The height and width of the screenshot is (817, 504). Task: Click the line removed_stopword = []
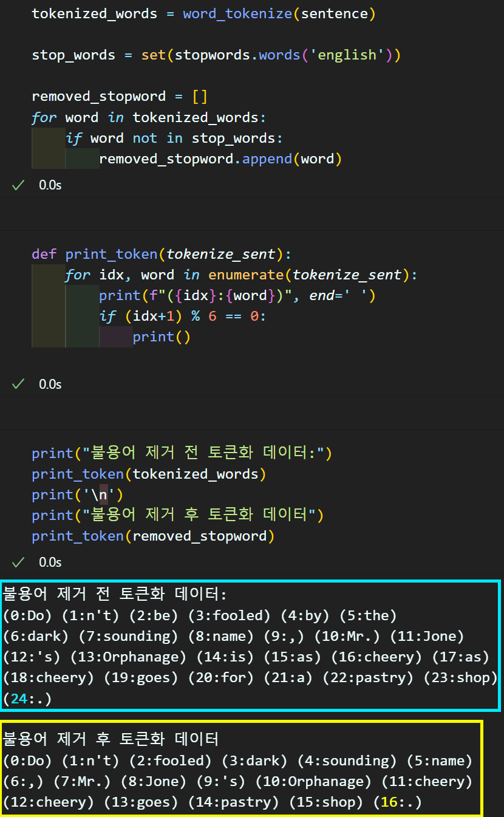pos(120,96)
